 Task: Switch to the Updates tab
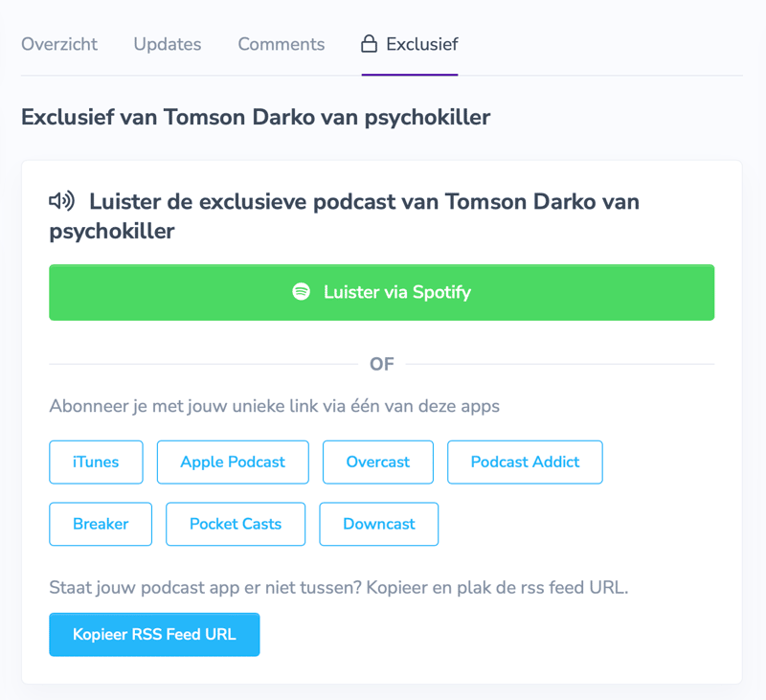[168, 44]
